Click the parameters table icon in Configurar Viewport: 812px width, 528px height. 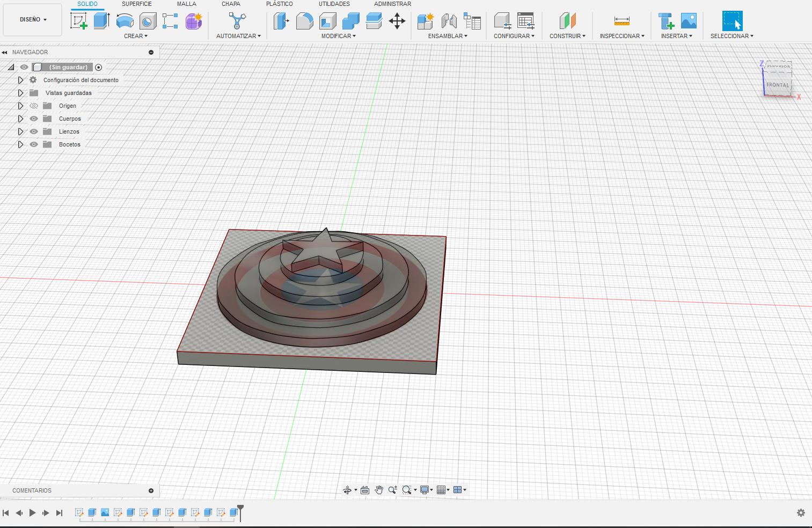pyautogui.click(x=525, y=21)
